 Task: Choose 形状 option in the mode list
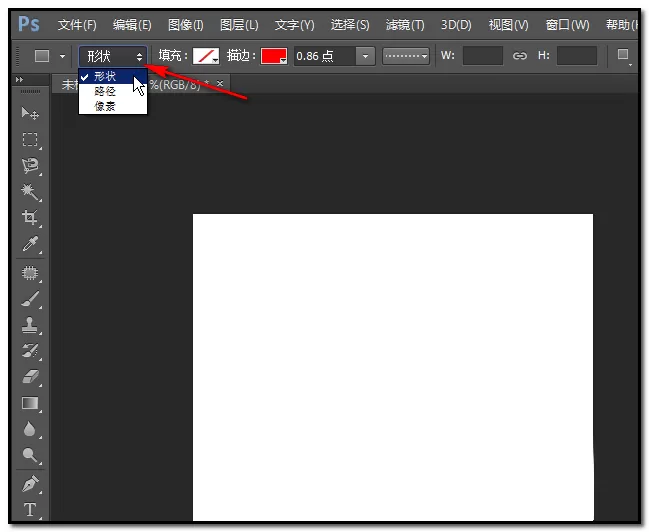113,76
